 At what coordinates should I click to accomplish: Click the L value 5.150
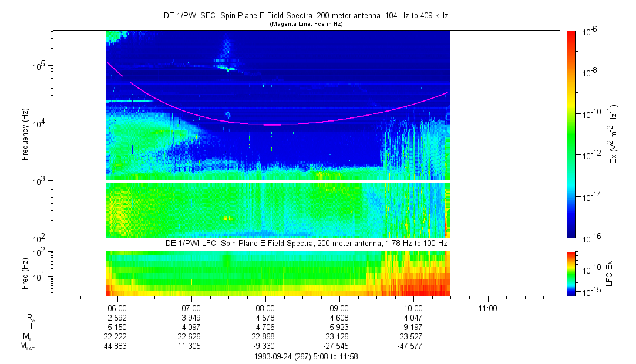pos(117,327)
